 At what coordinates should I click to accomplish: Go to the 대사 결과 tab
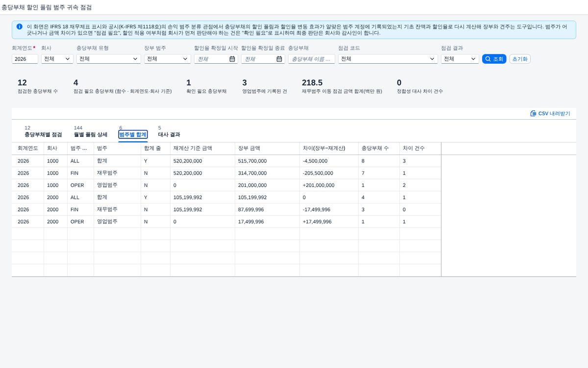[x=169, y=134]
